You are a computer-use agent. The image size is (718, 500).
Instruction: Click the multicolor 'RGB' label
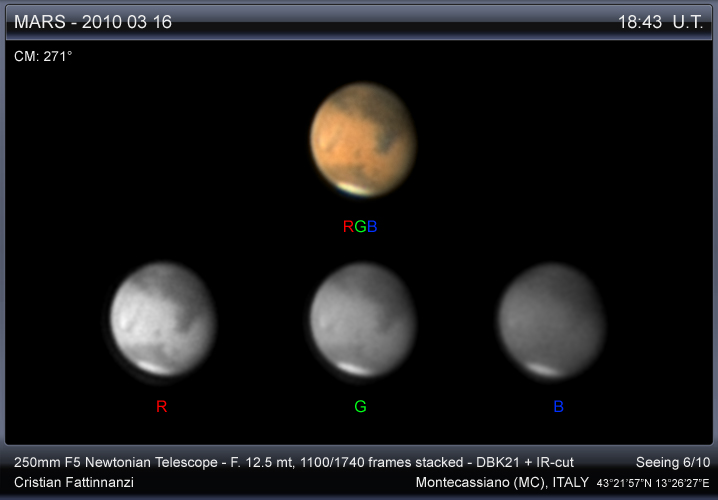click(x=360, y=226)
